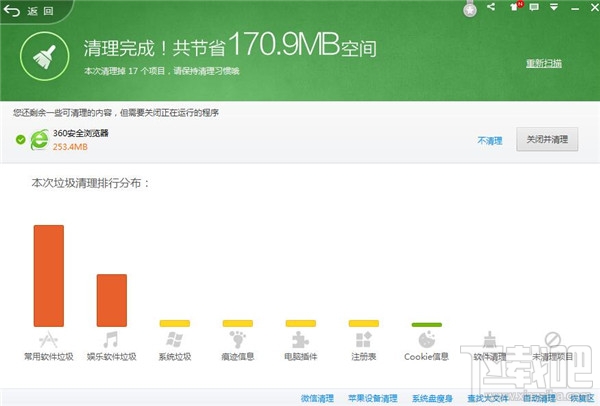Click the 注册表 label
The image size is (600, 406).
[364, 357]
